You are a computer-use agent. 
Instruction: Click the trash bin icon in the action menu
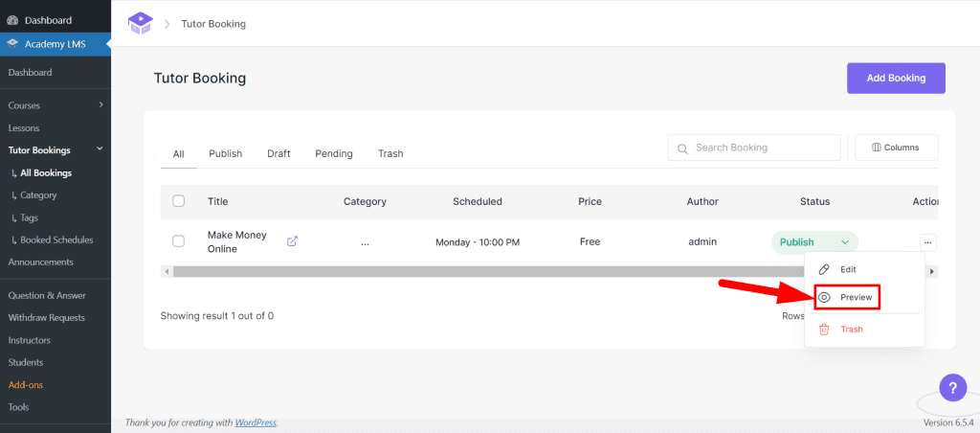pos(824,330)
